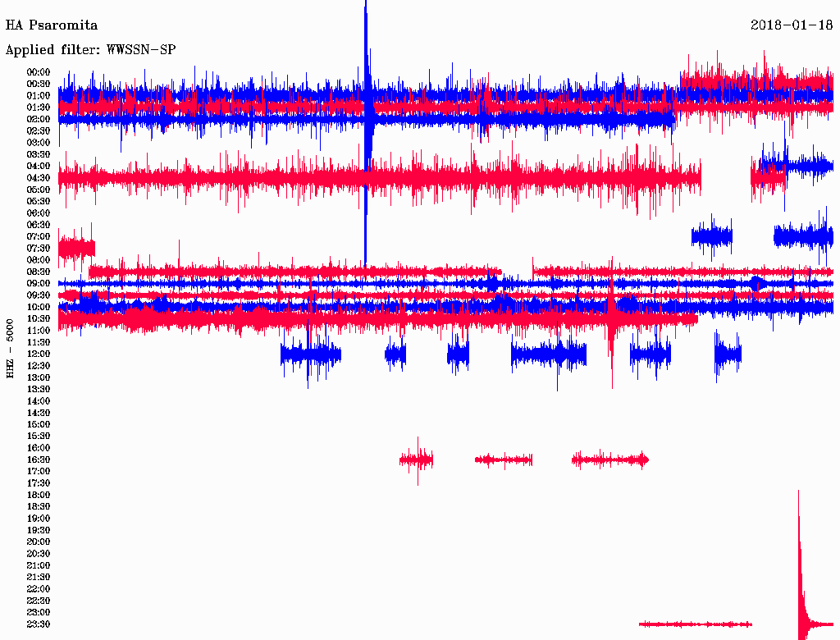
Task: Click the 19:30 time label
Action: (x=39, y=530)
